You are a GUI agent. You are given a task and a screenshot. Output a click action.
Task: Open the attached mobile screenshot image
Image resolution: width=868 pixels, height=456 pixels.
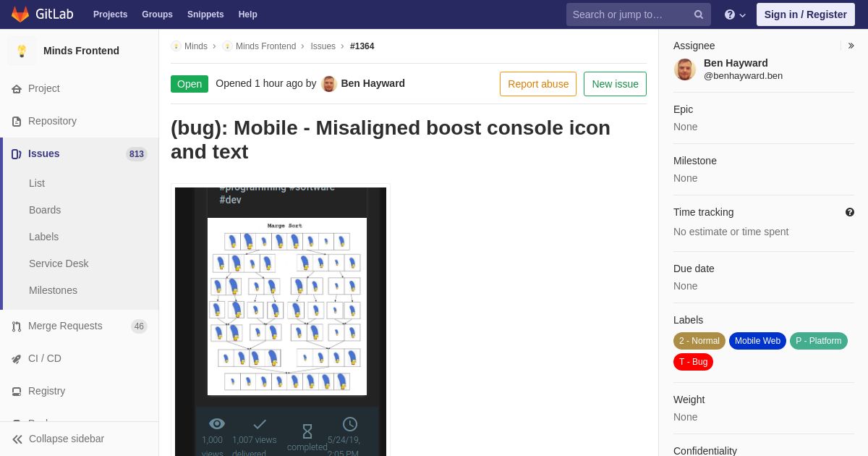[x=281, y=321]
